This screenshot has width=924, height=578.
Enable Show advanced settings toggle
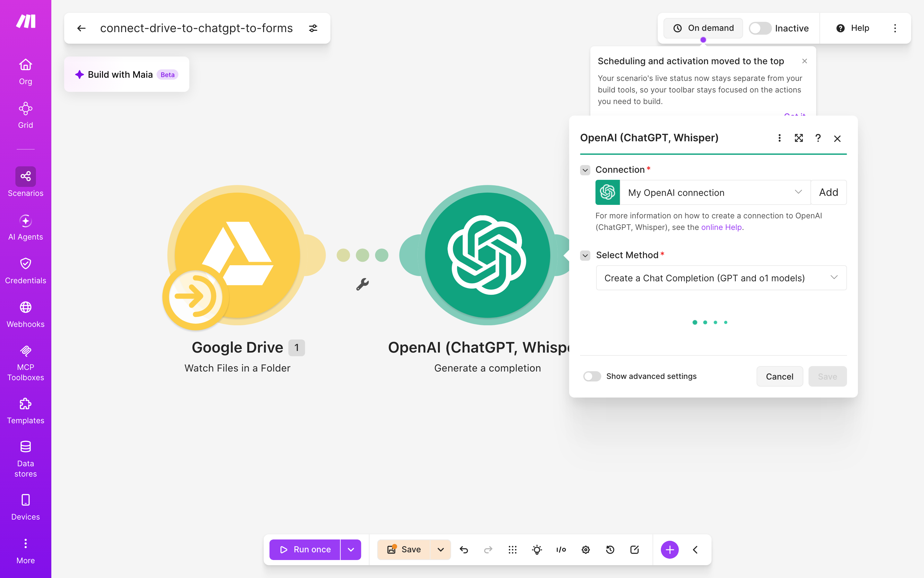pyautogui.click(x=592, y=376)
